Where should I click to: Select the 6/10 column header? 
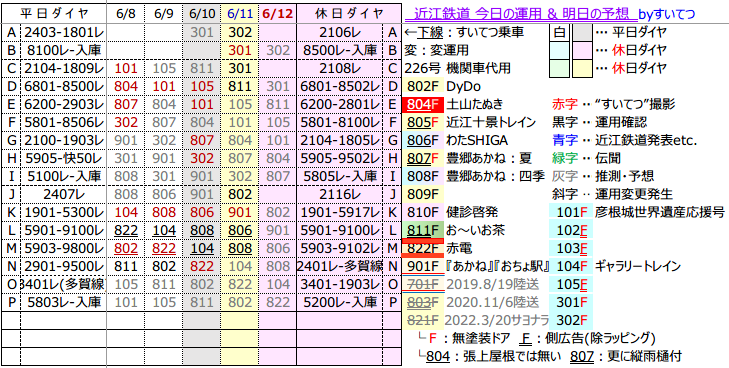(x=202, y=14)
